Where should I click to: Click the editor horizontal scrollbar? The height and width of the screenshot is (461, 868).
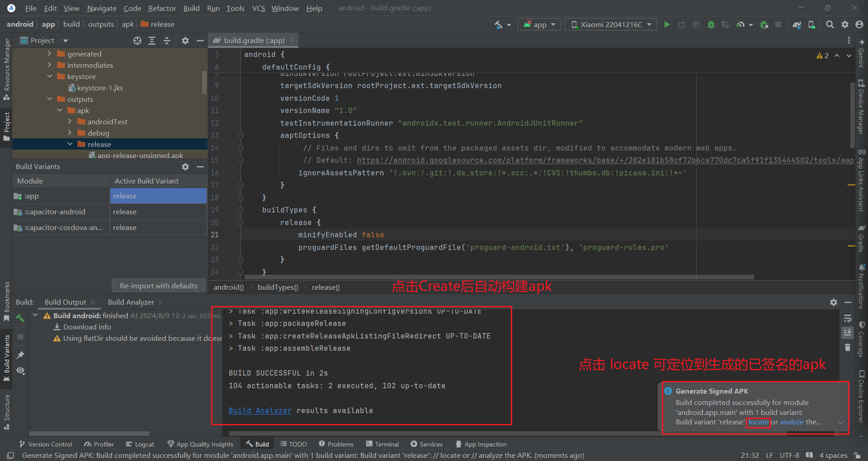click(499, 277)
